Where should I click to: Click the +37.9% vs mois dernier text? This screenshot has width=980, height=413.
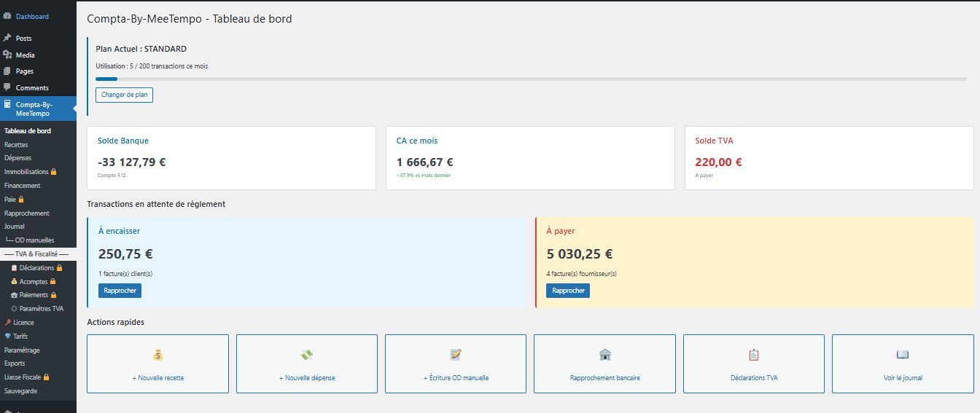(424, 176)
